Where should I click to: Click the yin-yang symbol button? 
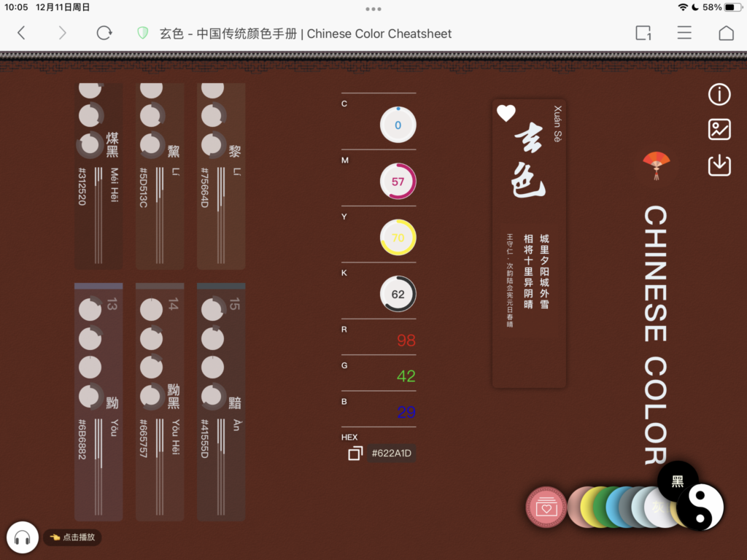[x=701, y=507]
